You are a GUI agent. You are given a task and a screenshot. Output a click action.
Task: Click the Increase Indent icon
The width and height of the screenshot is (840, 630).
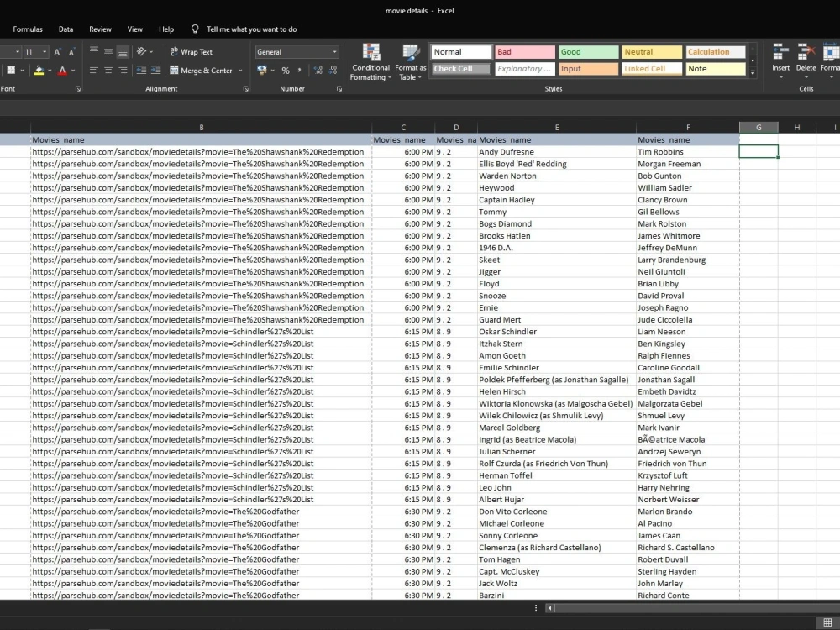(155, 71)
